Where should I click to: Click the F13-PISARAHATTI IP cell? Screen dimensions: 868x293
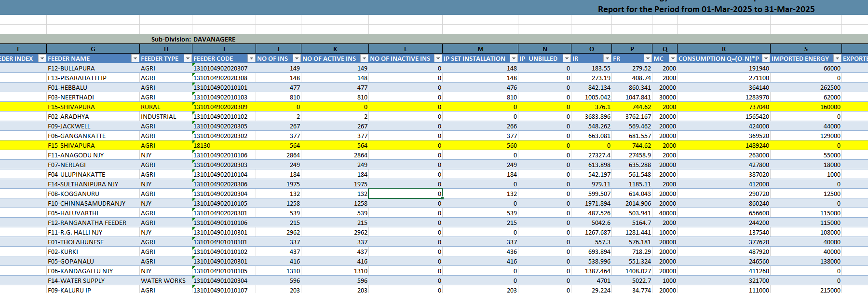(93, 78)
